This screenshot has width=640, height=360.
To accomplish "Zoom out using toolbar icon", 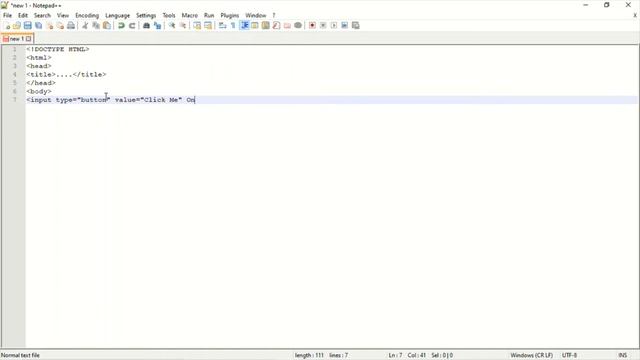I will (182, 26).
